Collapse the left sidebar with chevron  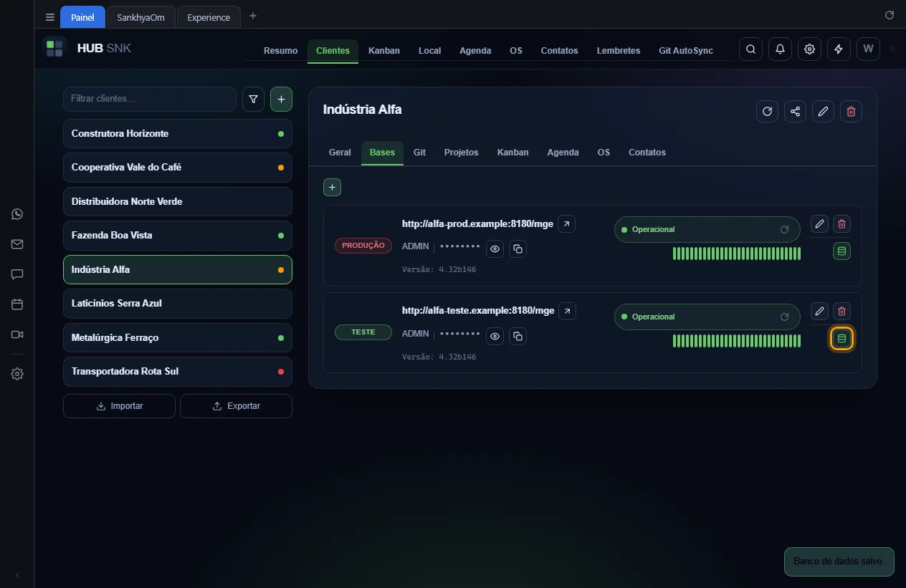pos(17,574)
